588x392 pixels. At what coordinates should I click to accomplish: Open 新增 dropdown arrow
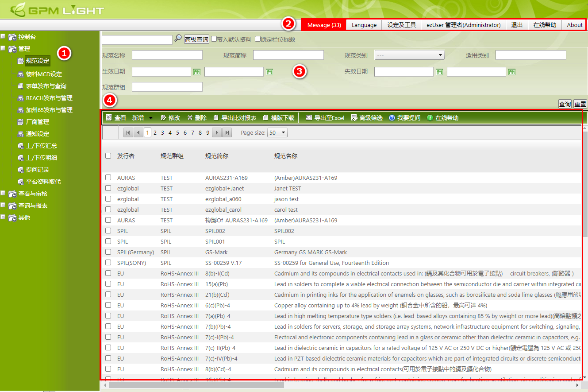[150, 118]
